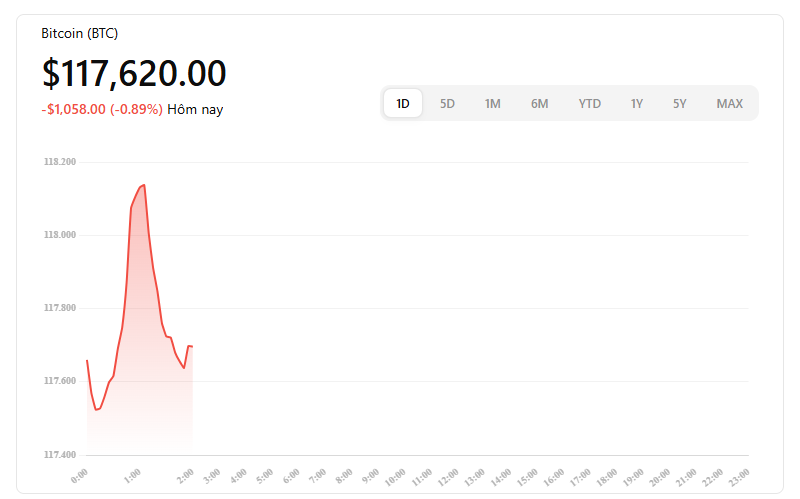Click the $117,620.00 current price
This screenshot has width=800, height=499.
(x=134, y=73)
